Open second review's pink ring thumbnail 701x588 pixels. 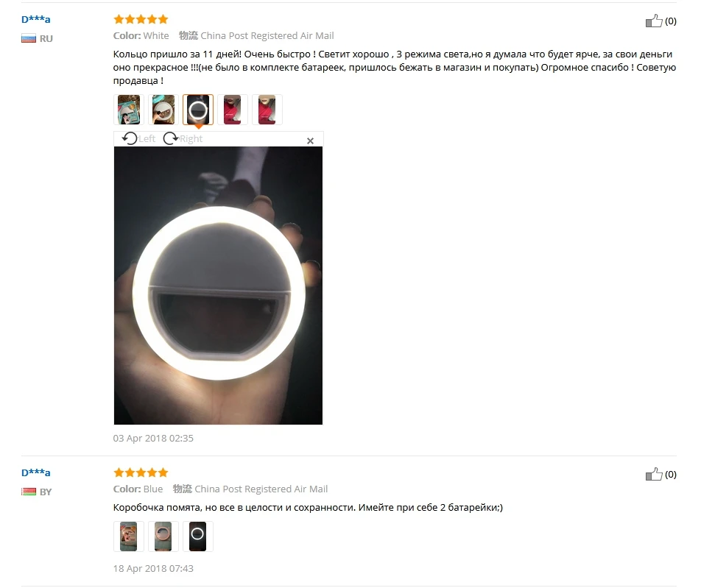(163, 536)
